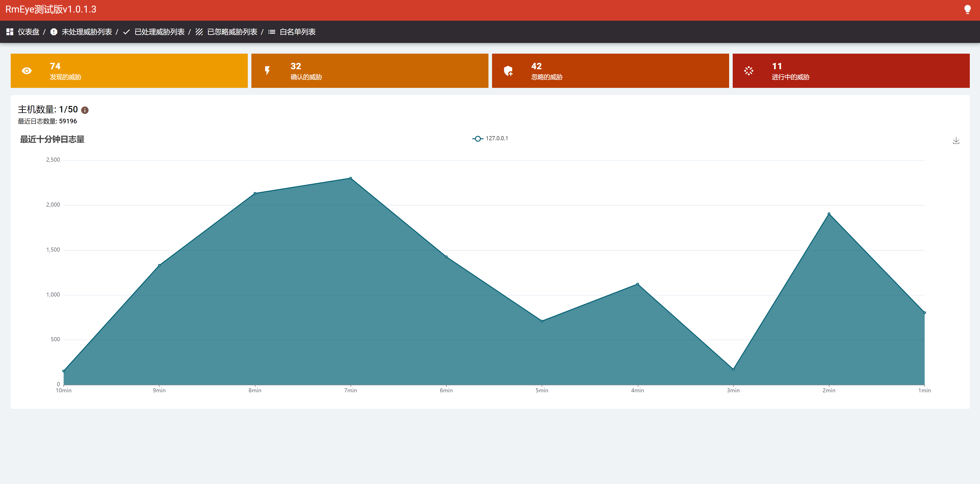Click the spinner icon on in-progress threats card
The height and width of the screenshot is (484, 980).
coord(749,71)
